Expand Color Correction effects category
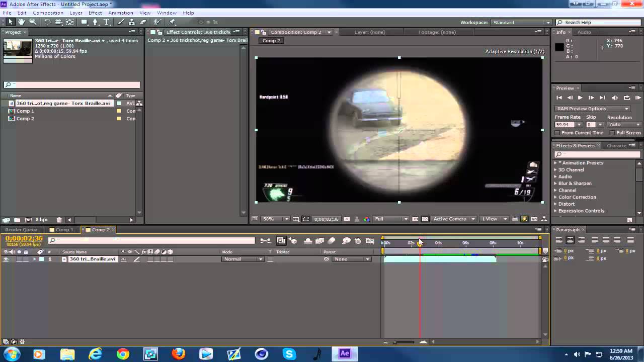This screenshot has width=644, height=362. tap(556, 197)
